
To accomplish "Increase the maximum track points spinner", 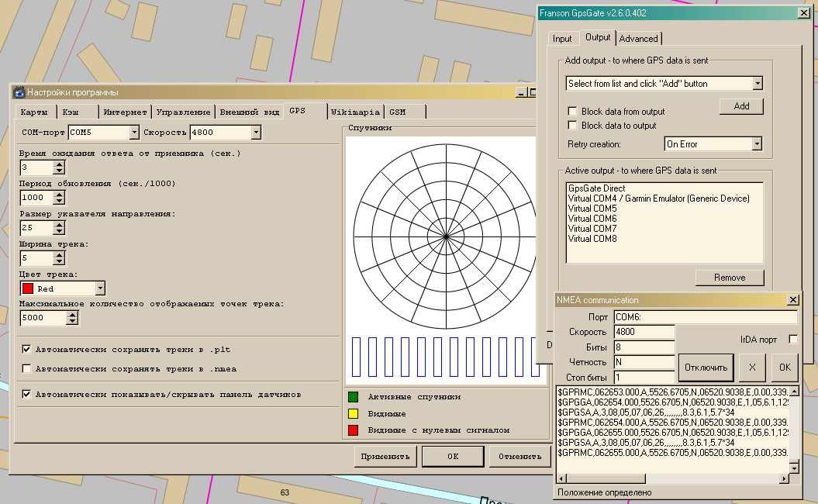I will coord(73,314).
